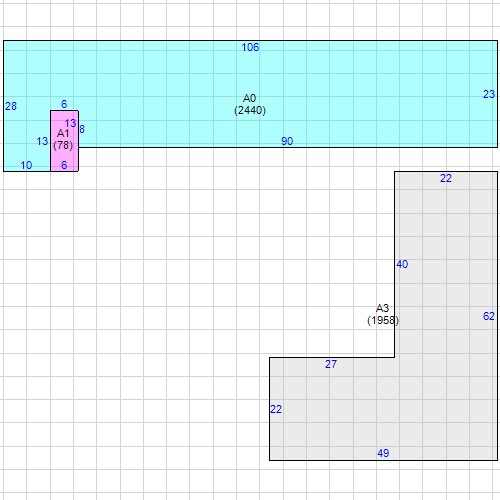
Task: Click the "27" dimension label
Action: tap(331, 364)
